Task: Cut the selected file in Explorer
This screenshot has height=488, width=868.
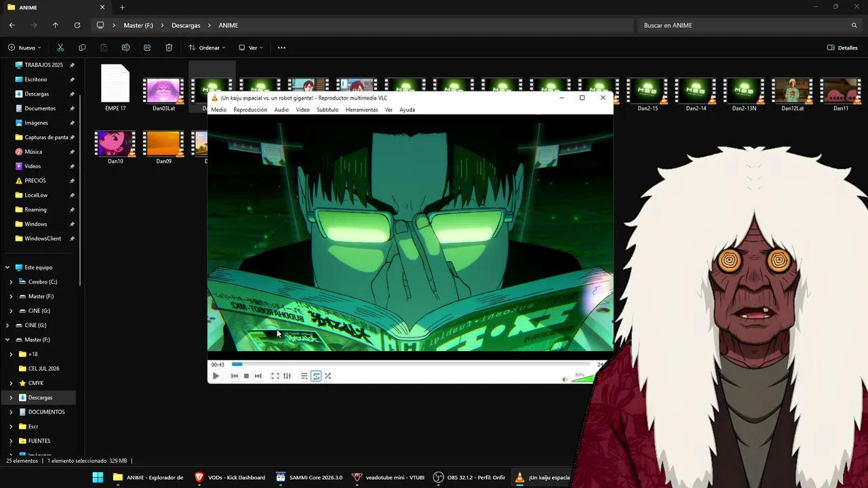Action: pos(60,47)
